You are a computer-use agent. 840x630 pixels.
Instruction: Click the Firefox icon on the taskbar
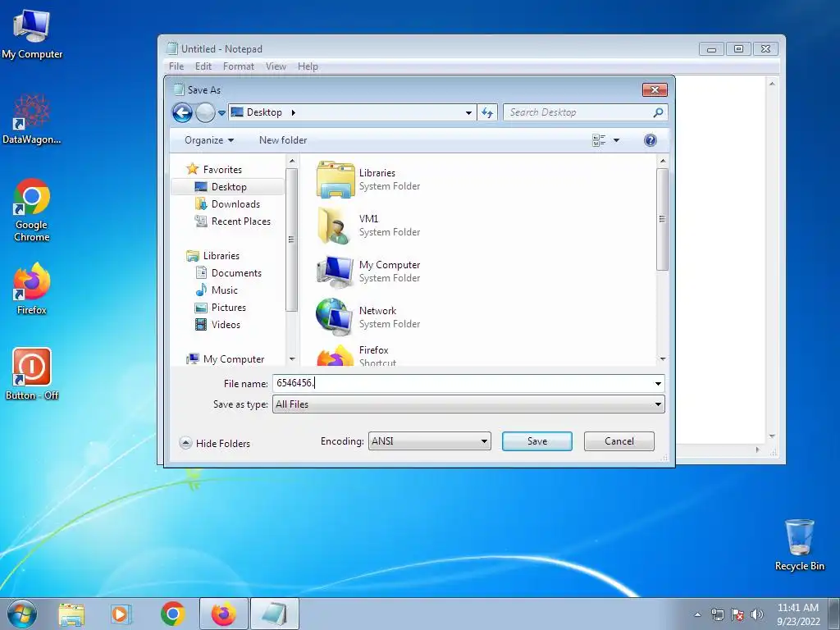(x=223, y=614)
